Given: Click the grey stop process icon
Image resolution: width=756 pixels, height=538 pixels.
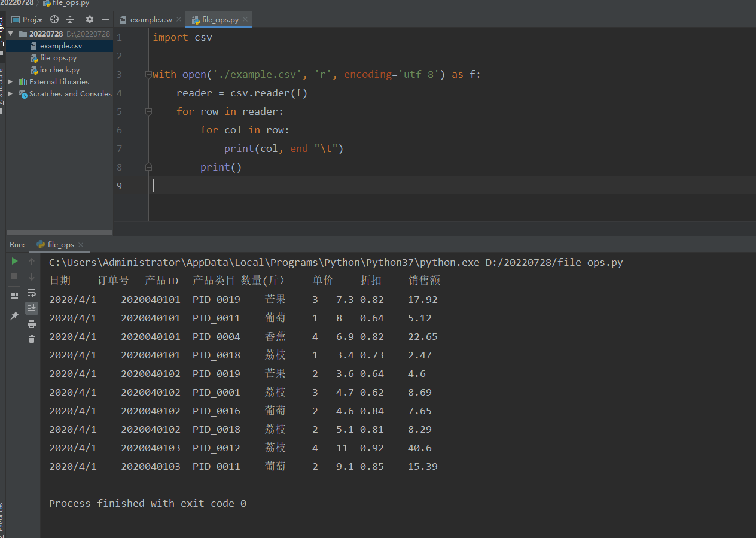Looking at the screenshot, I should (x=14, y=276).
